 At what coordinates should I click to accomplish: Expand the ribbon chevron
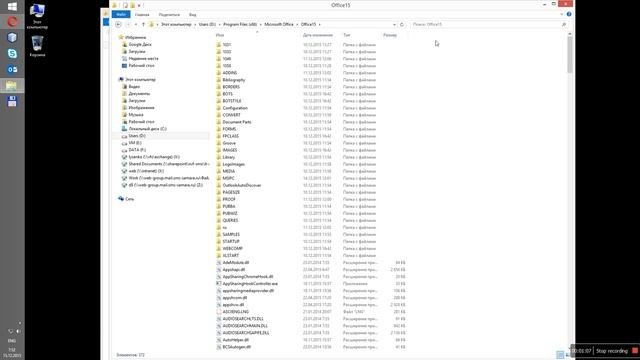click(562, 14)
